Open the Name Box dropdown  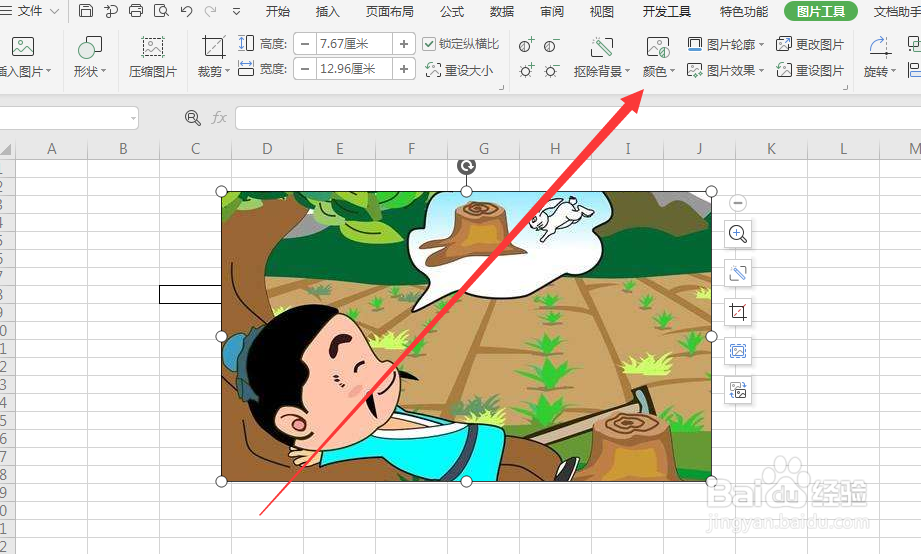(133, 118)
